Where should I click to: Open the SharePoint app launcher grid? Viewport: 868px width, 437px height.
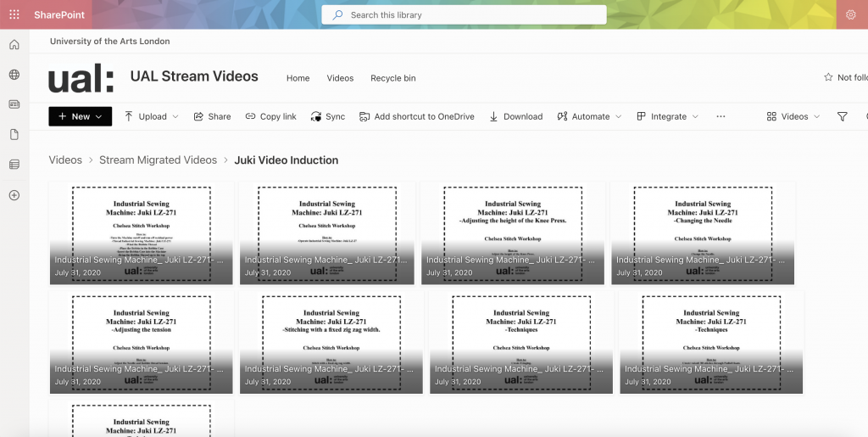pyautogui.click(x=14, y=15)
